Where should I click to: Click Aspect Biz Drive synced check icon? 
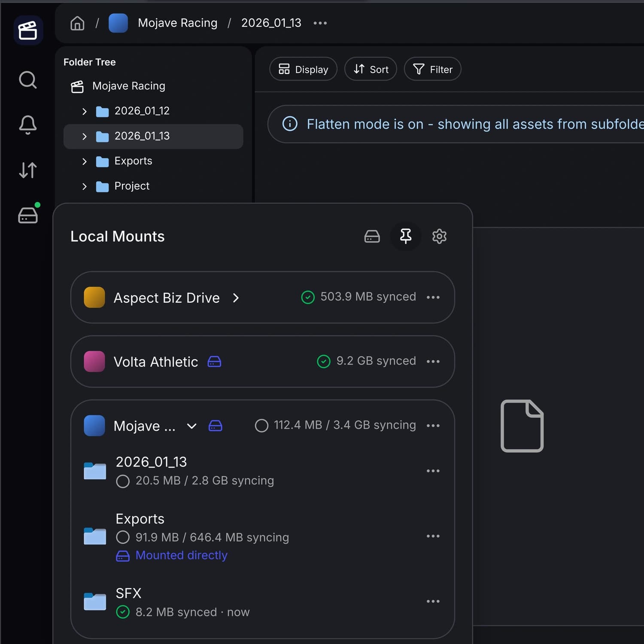tap(308, 297)
